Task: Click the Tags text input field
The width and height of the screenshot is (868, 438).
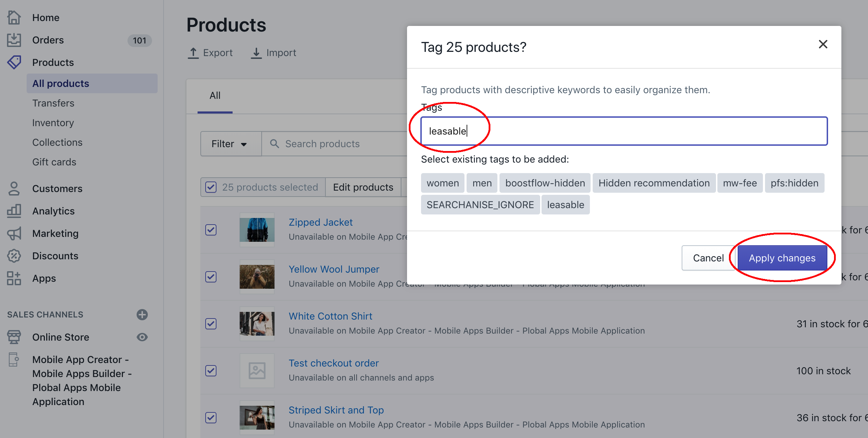Action: tap(624, 131)
